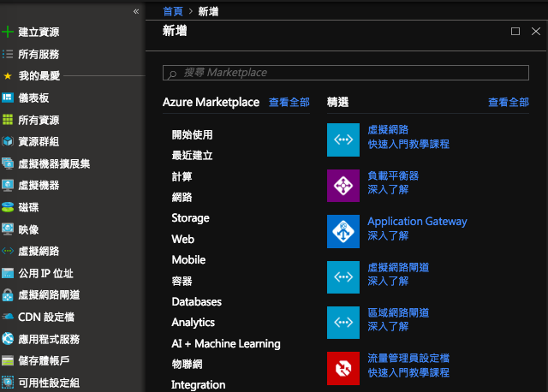Select the 容器 category
This screenshot has height=392, width=548.
click(182, 281)
